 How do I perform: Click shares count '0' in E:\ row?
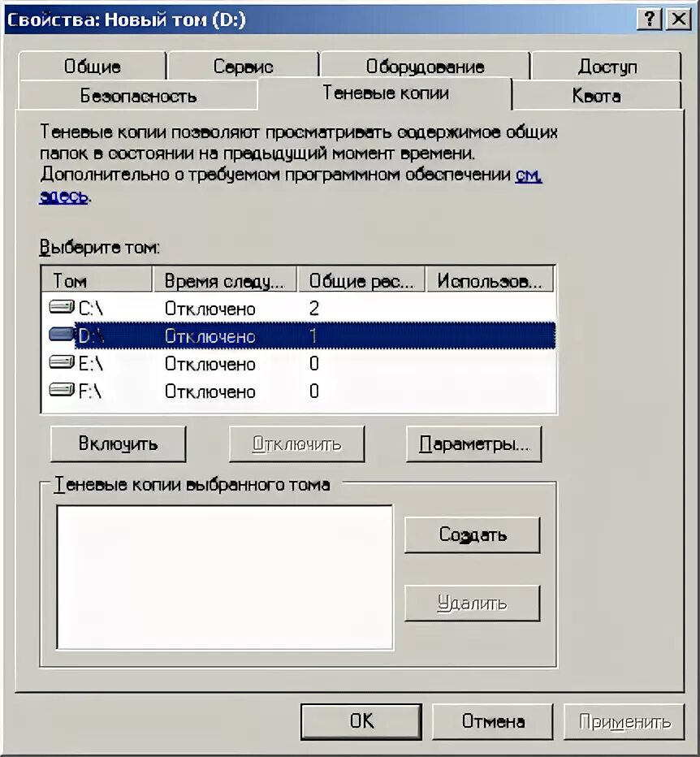click(313, 363)
